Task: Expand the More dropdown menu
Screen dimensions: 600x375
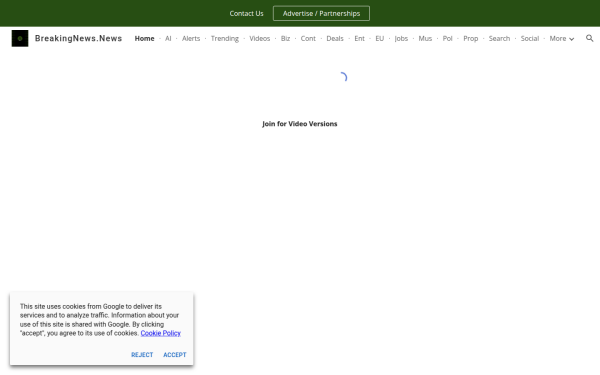Action: point(561,39)
